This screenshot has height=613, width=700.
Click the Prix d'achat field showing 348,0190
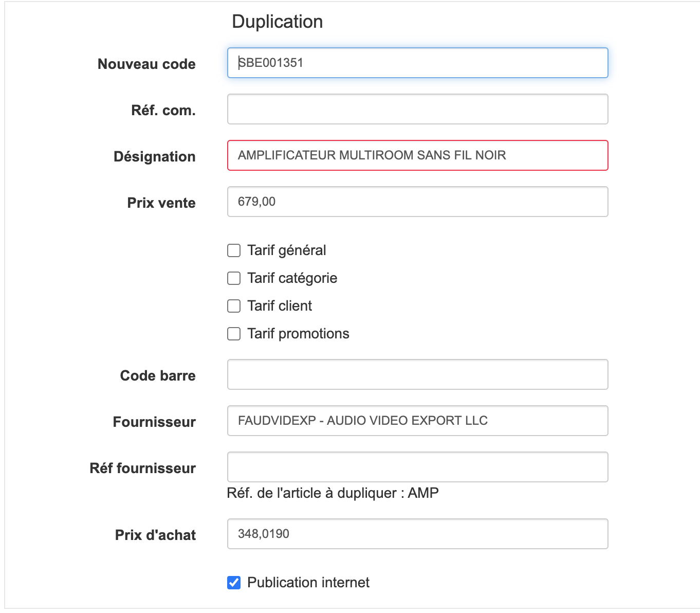417,534
